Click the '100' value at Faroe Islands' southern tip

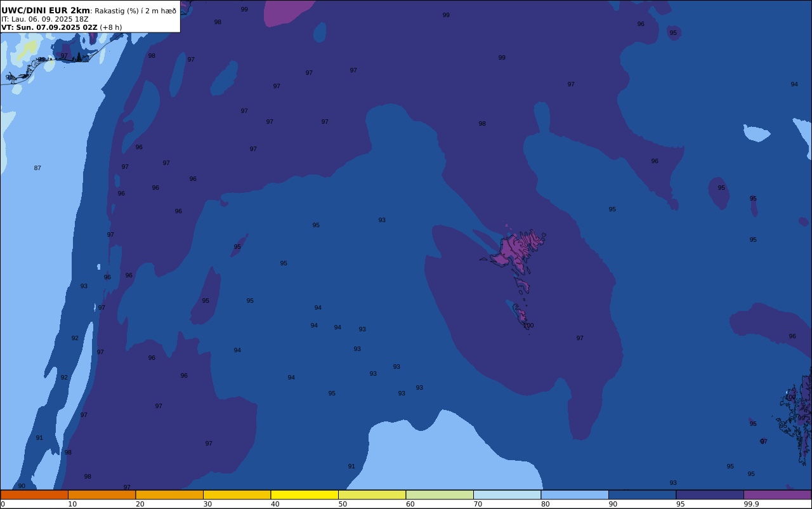[528, 326]
